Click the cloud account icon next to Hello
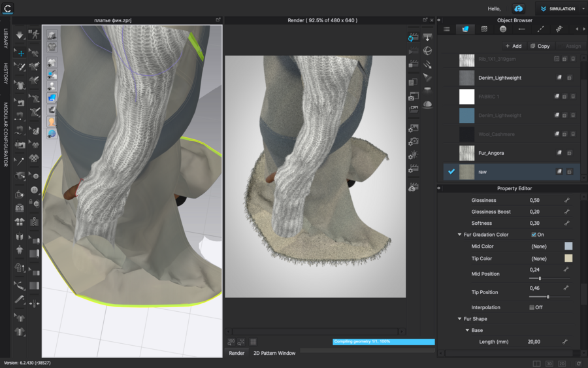This screenshot has height=368, width=588. pos(518,8)
